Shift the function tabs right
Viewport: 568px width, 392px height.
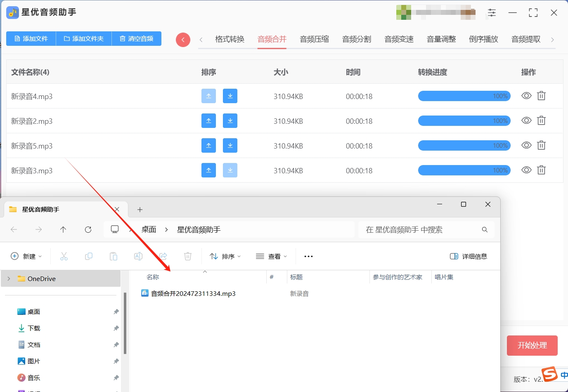pos(552,40)
